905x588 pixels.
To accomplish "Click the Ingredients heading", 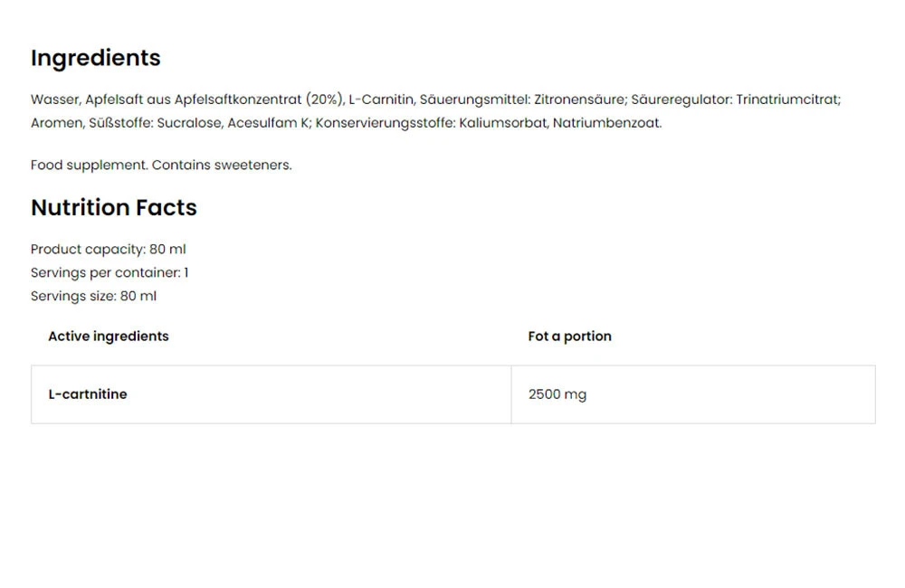I will 95,58.
